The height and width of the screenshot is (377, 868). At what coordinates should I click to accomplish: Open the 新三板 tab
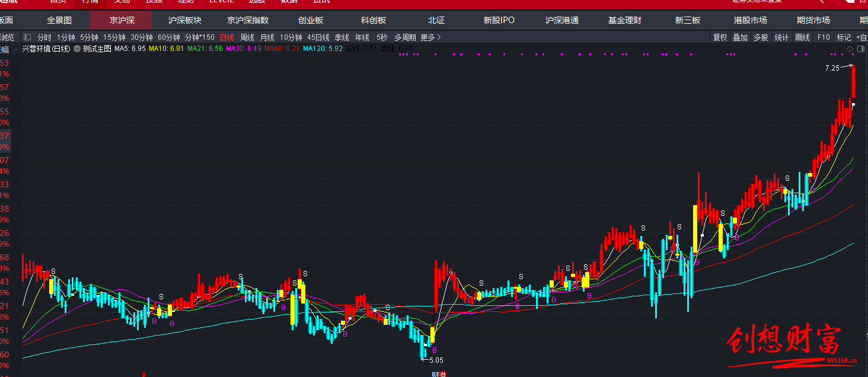click(x=688, y=20)
